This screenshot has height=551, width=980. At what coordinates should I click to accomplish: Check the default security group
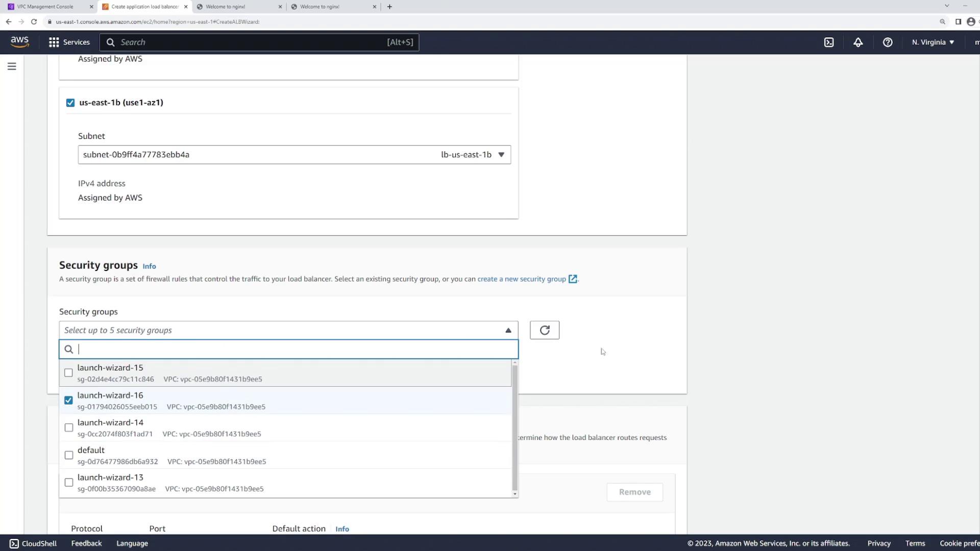coord(68,455)
